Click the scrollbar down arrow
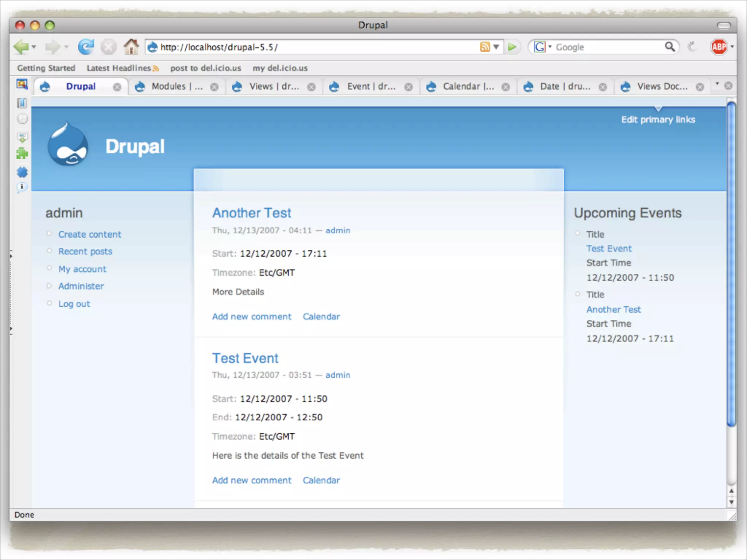This screenshot has width=747, height=560. [731, 502]
